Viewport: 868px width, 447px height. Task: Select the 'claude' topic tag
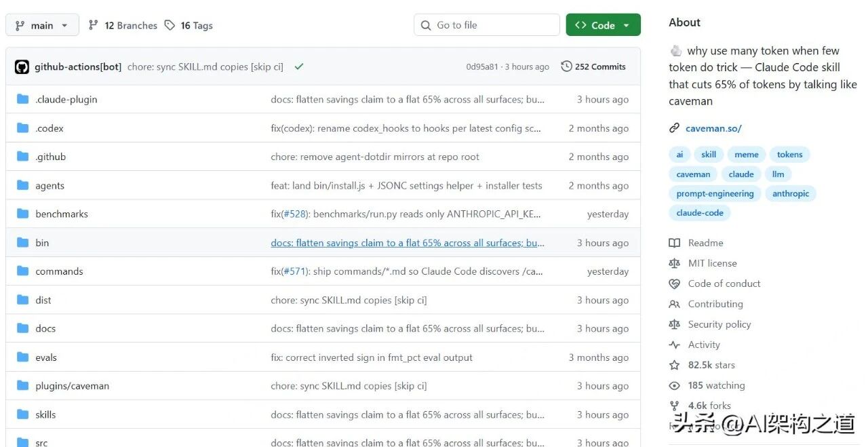741,174
